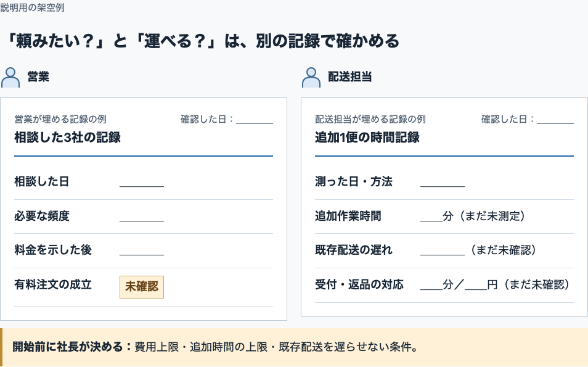Click the 必要な頻度 row label
This screenshot has width=588, height=367.
[42, 216]
